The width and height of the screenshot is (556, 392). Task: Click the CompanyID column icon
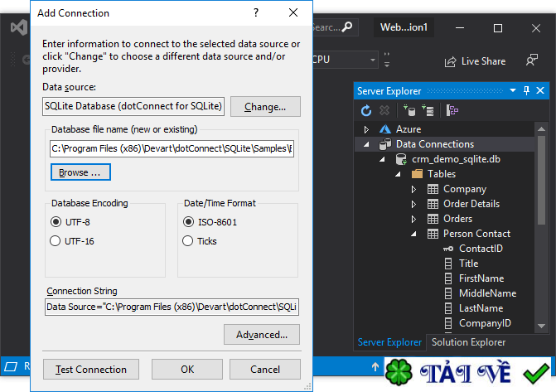448,323
